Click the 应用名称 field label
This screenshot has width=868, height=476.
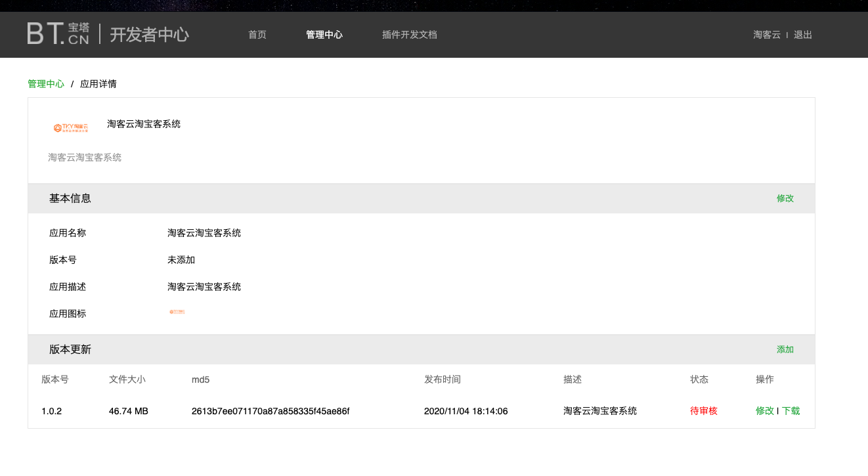[x=68, y=233]
